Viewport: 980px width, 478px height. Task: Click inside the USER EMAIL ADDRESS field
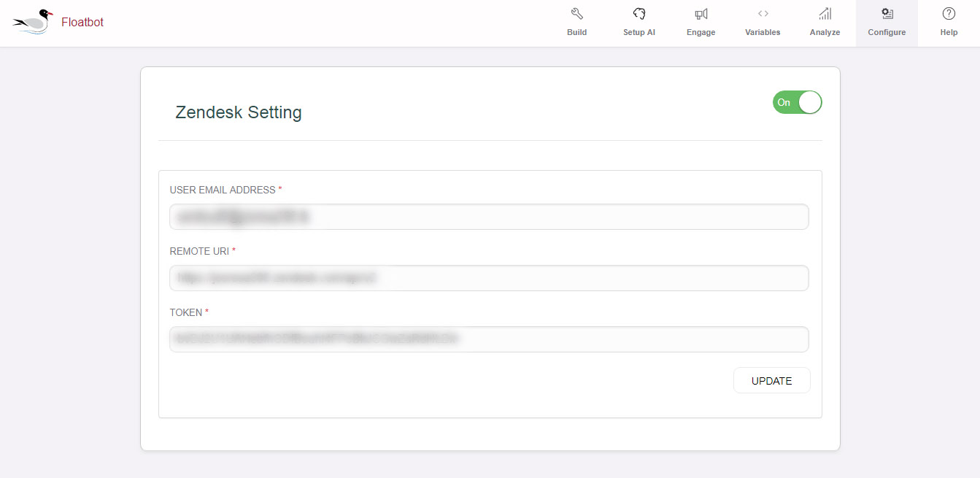click(489, 217)
